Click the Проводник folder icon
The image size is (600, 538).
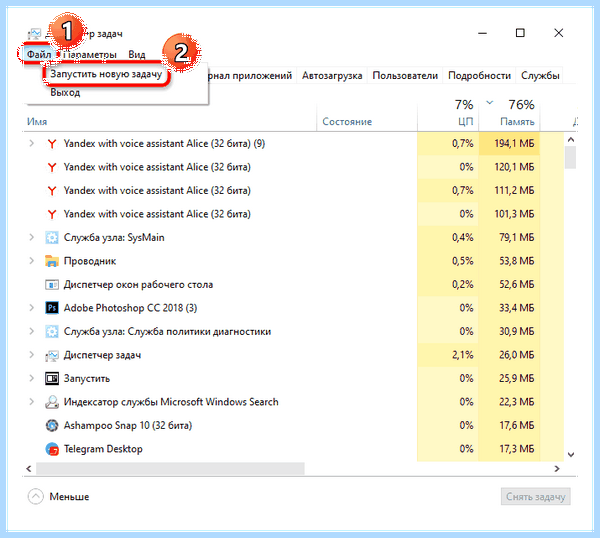52,261
